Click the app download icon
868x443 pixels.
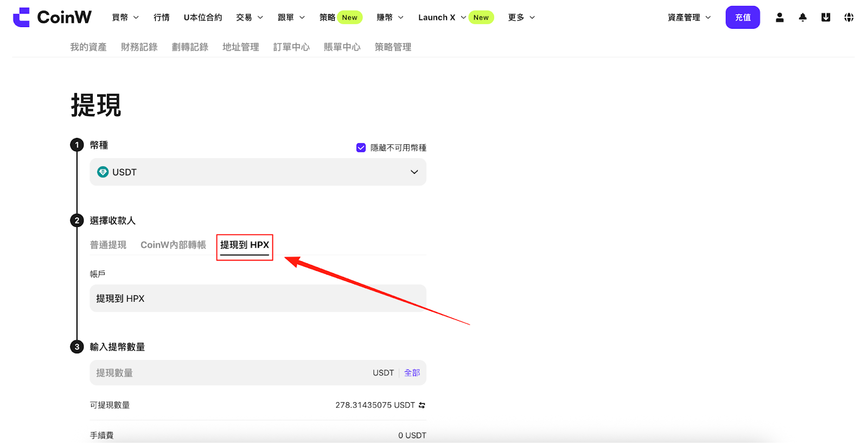[x=826, y=17]
